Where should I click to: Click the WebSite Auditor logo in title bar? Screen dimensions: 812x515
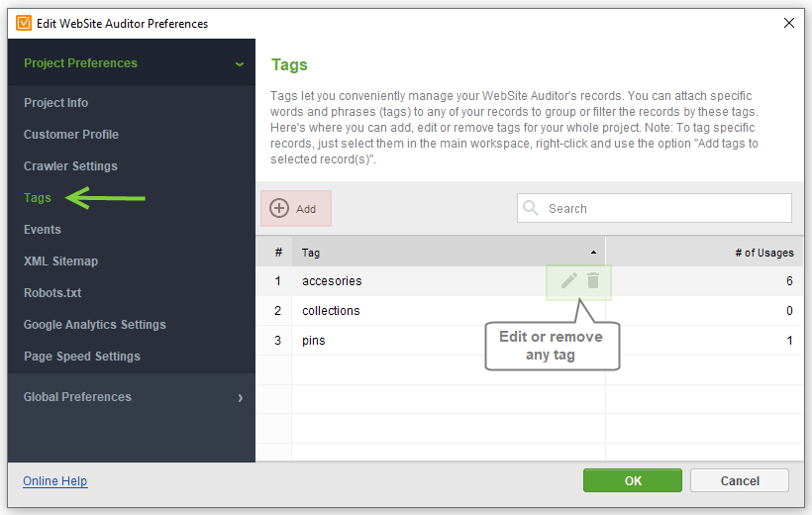pos(24,24)
